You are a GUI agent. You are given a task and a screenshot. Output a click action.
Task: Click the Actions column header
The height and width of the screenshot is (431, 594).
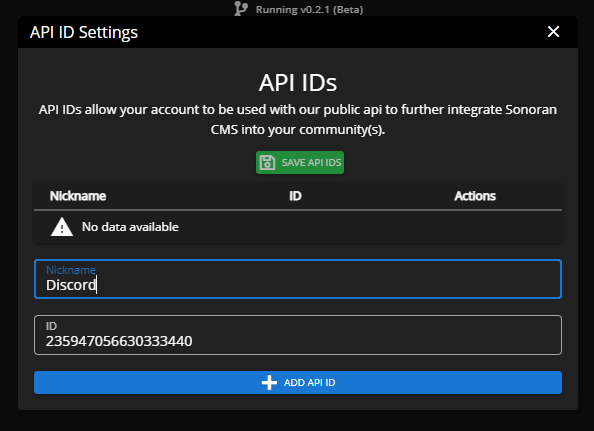coord(475,196)
